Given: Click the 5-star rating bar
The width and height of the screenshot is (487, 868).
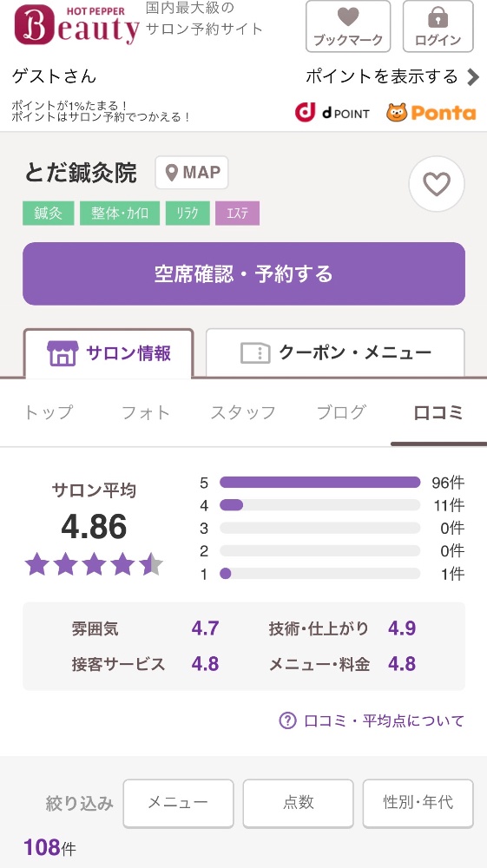Looking at the screenshot, I should tap(319, 482).
